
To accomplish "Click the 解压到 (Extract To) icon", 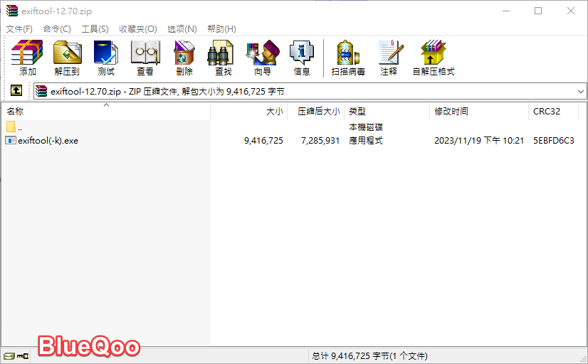I will tap(67, 58).
